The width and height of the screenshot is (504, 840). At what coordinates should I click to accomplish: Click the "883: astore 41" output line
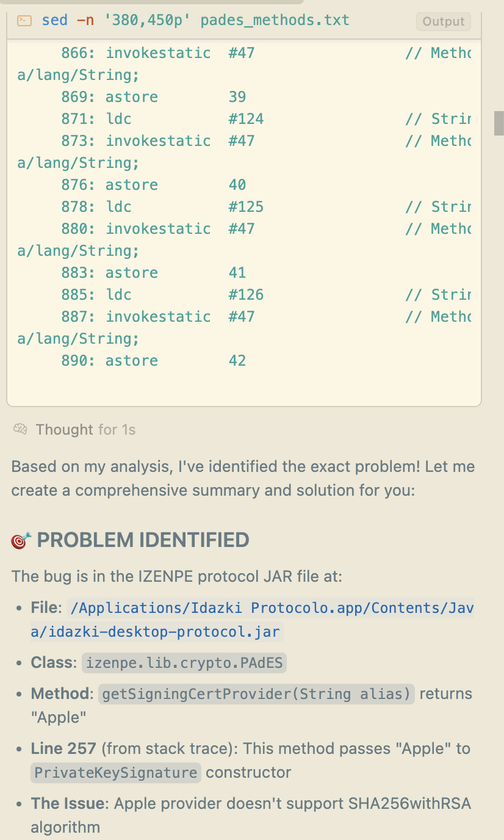pos(153,273)
